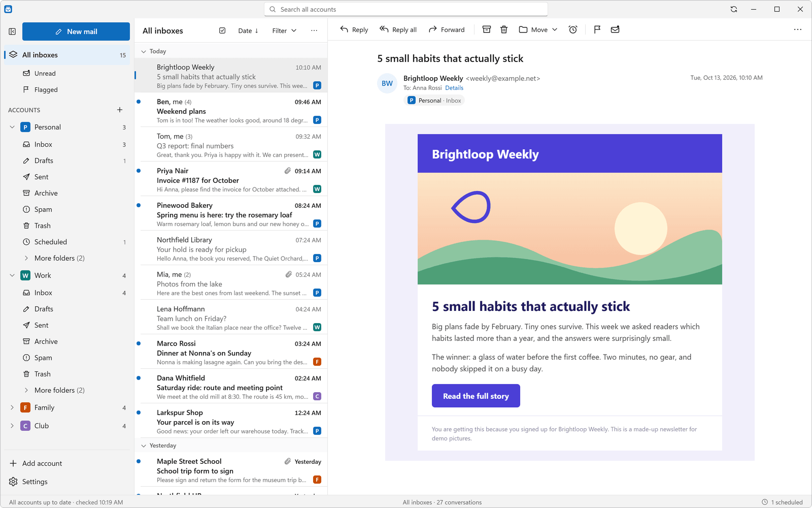Open message list more options ellipsis
This screenshot has height=508, width=812.
point(314,30)
